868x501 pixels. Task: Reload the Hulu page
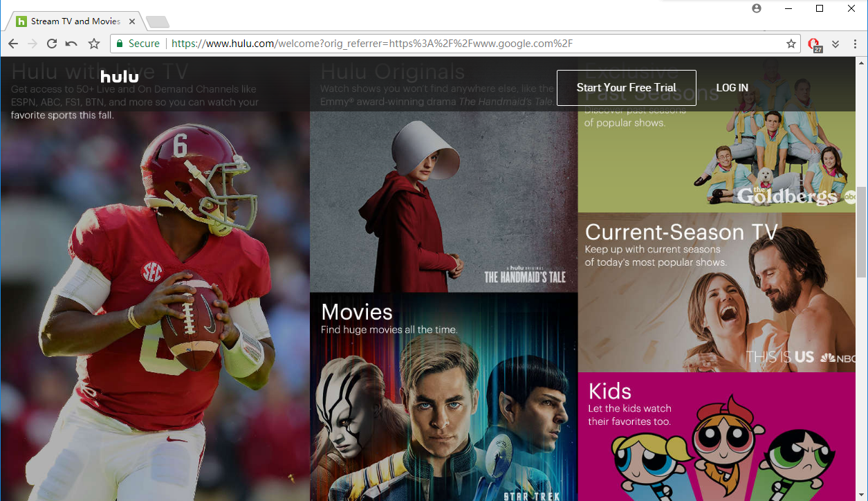52,44
